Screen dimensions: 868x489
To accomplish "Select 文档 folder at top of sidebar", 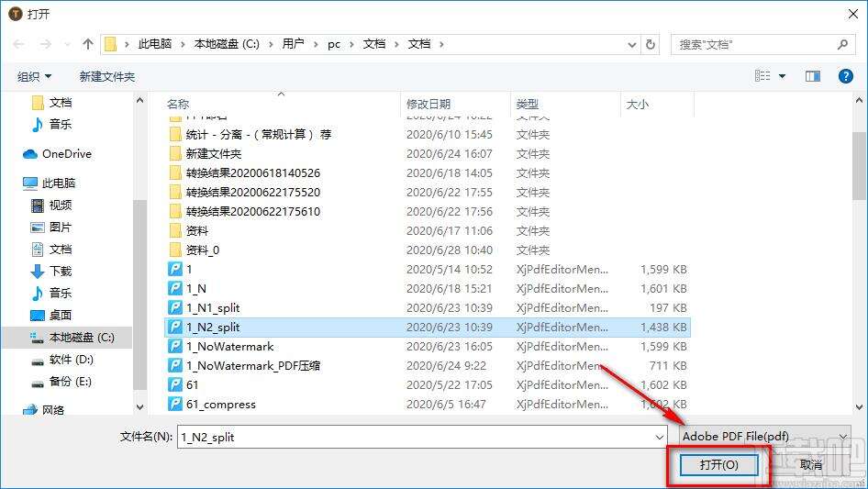I will [61, 103].
